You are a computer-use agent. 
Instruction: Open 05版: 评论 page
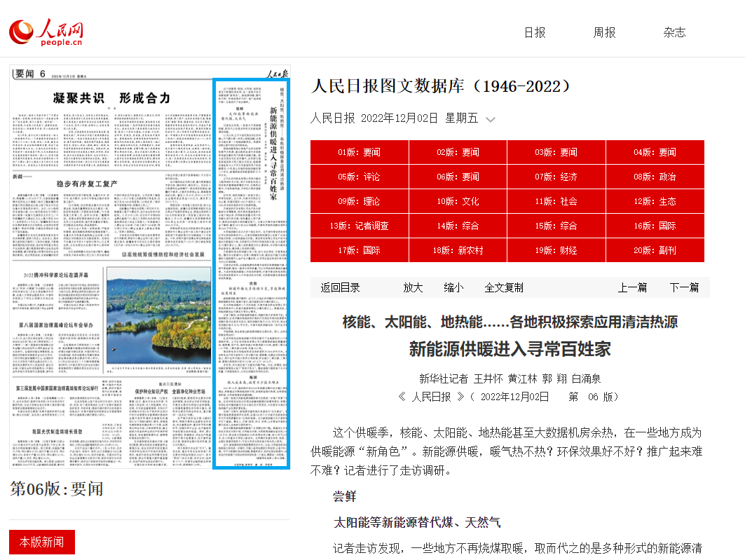click(x=360, y=177)
